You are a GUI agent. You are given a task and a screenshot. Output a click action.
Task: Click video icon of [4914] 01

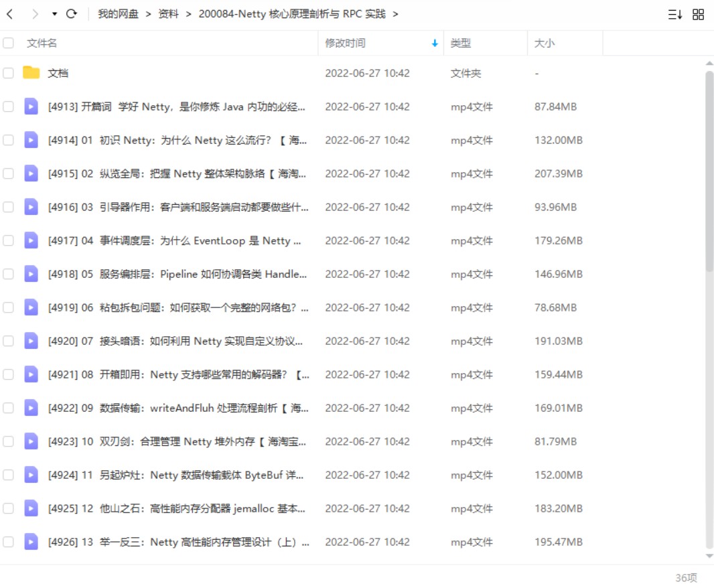pyautogui.click(x=31, y=140)
